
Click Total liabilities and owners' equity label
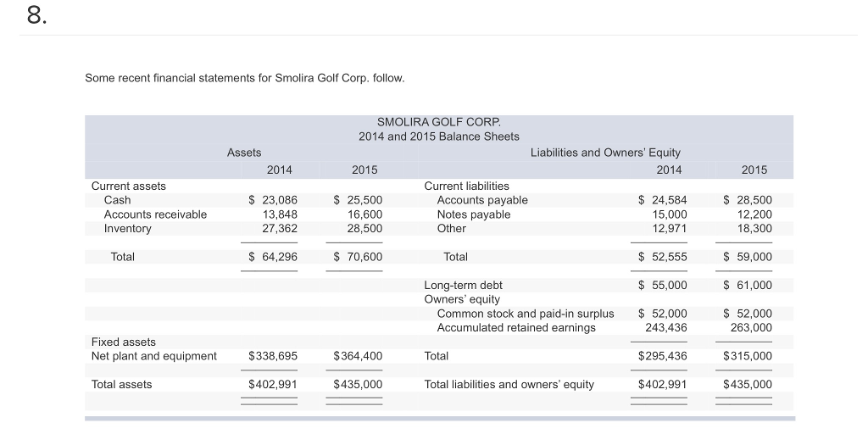509,385
